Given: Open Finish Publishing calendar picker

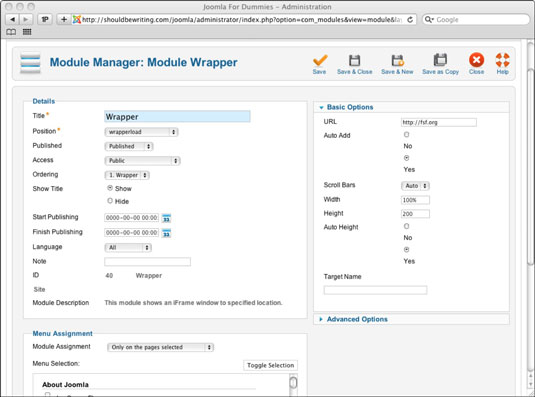Looking at the screenshot, I should click(x=166, y=233).
